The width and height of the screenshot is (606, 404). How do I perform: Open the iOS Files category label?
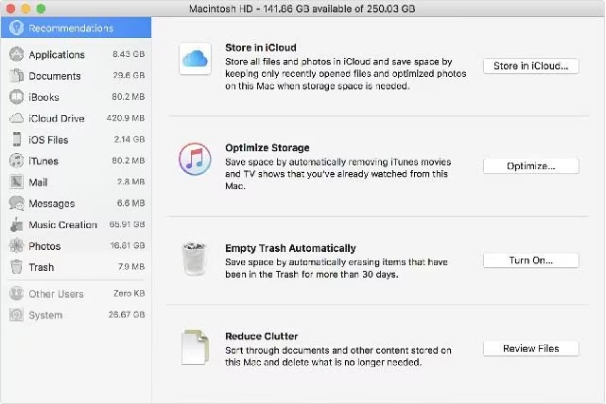coord(48,140)
